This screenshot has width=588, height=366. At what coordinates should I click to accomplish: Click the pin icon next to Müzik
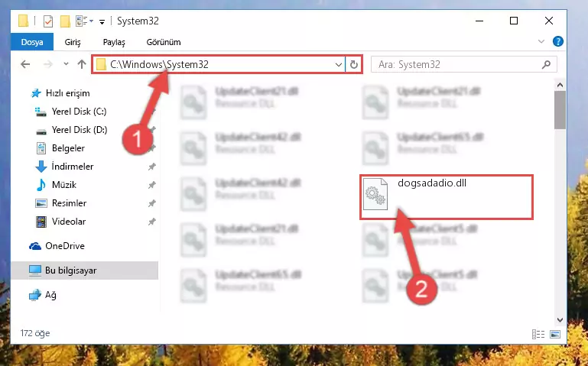coord(151,185)
